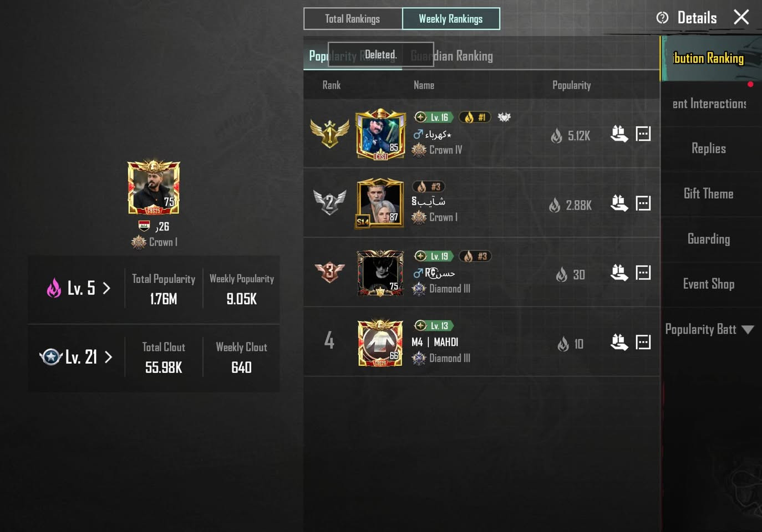Viewport: 762px width, 532px height.
Task: Open message icon for rank 1 player
Action: click(x=643, y=134)
